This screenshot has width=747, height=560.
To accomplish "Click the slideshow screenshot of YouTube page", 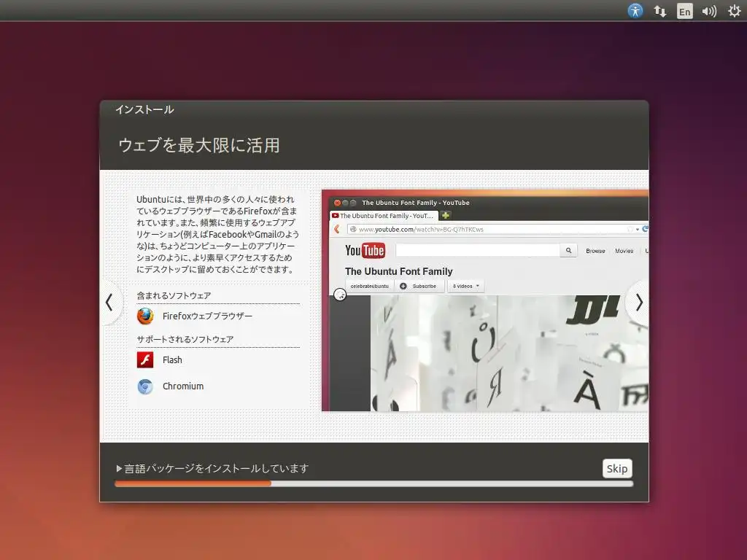I will 485,300.
